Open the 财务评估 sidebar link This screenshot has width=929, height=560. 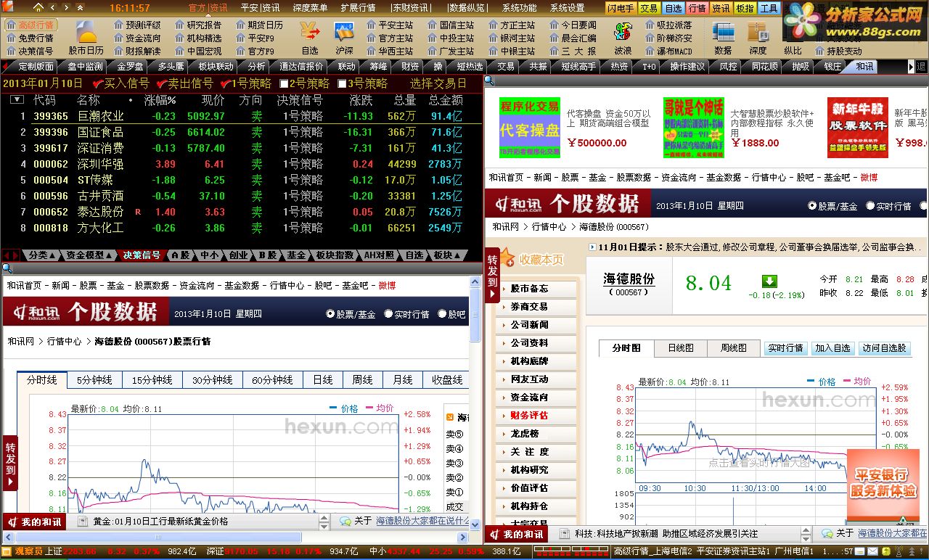[529, 416]
